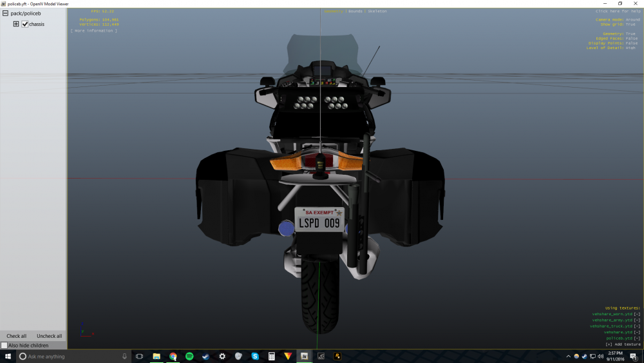
Task: Open the gray app icon after the OpenIV icon
Action: click(321, 357)
